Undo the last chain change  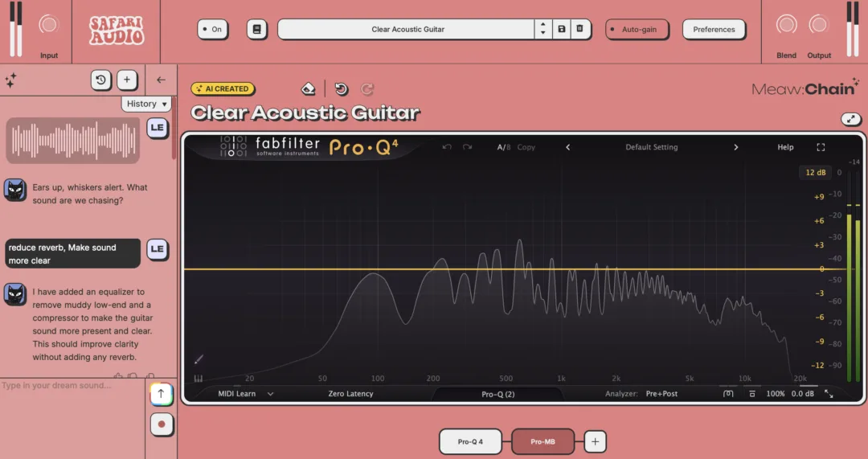342,88
